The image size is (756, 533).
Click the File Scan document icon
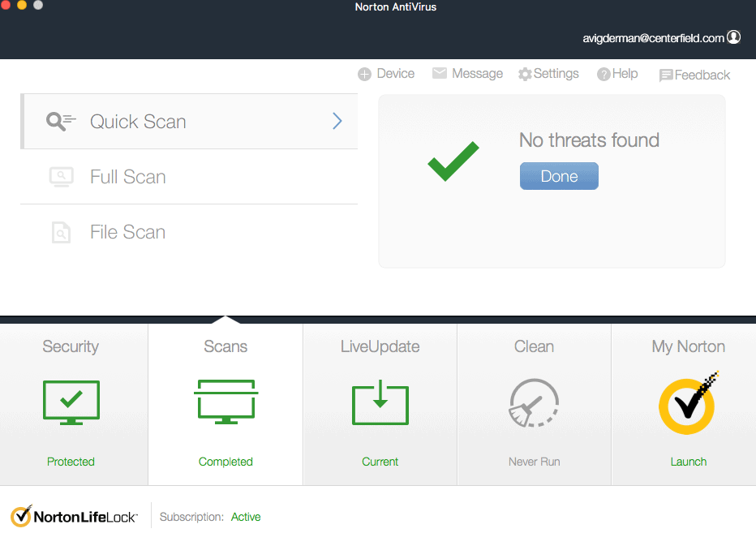61,232
